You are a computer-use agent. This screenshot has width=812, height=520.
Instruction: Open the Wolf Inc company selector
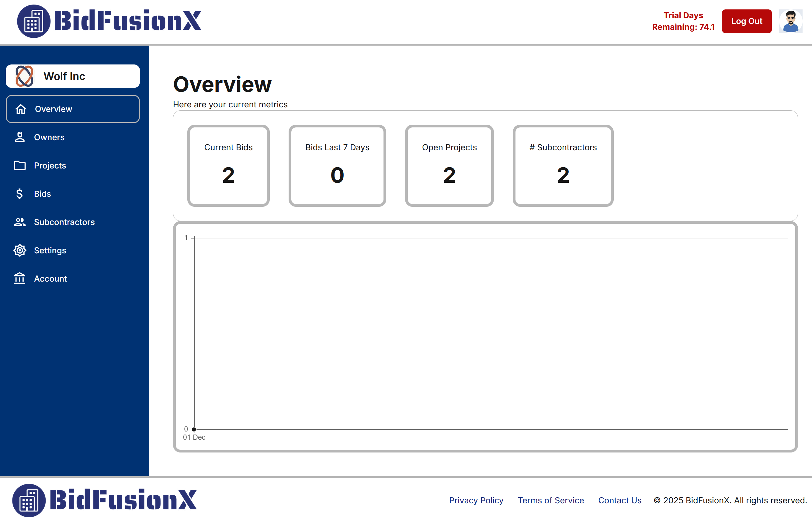(x=73, y=76)
